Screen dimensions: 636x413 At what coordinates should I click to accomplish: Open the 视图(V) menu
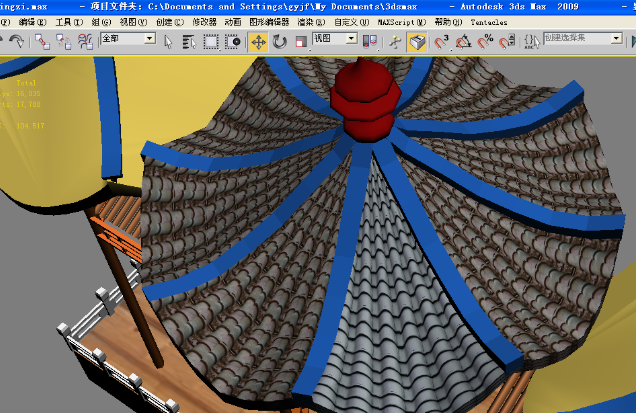click(x=133, y=22)
